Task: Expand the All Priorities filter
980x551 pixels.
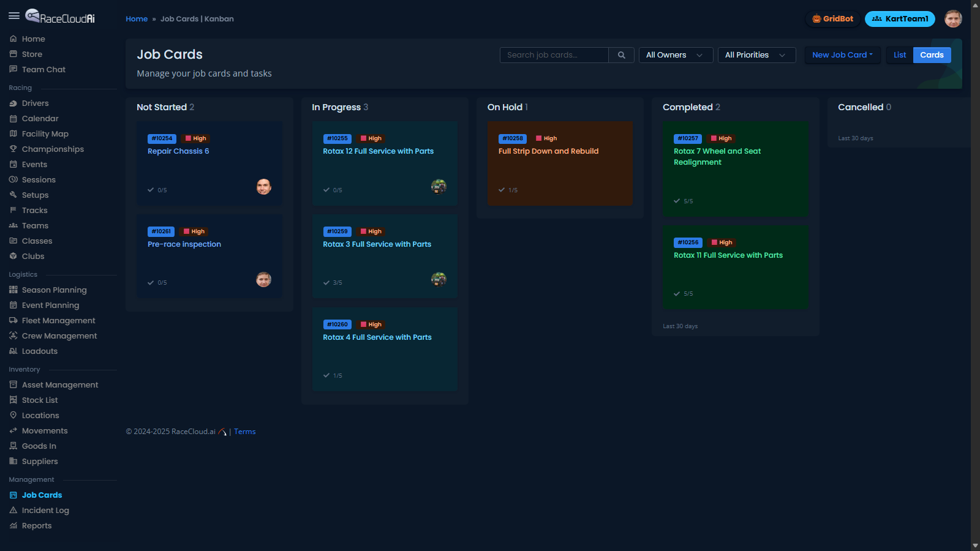Action: point(756,54)
